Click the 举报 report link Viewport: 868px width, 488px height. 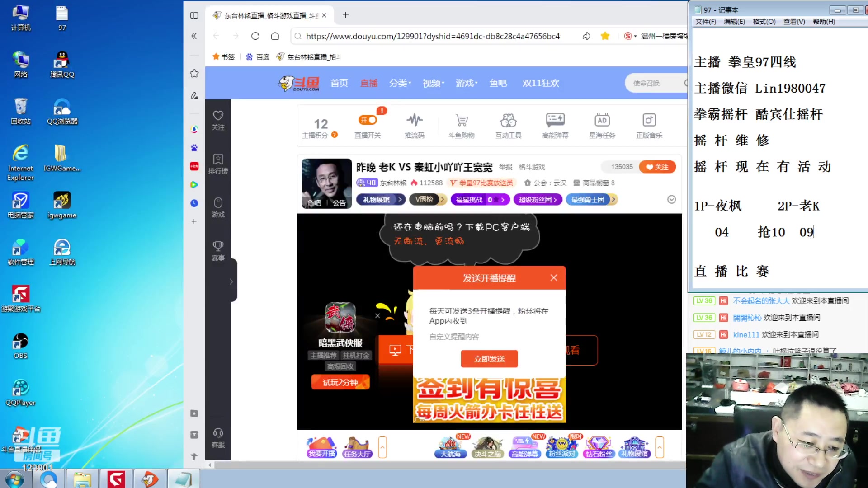pyautogui.click(x=506, y=167)
